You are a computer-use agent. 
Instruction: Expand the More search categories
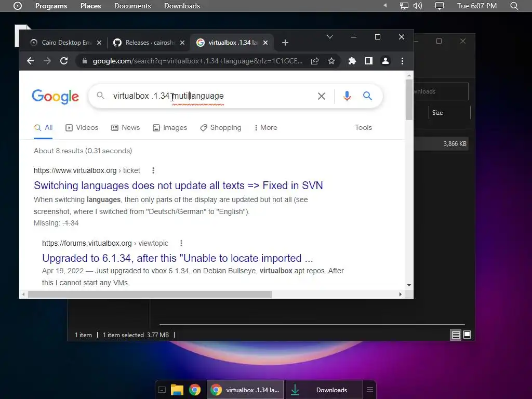[265, 128]
